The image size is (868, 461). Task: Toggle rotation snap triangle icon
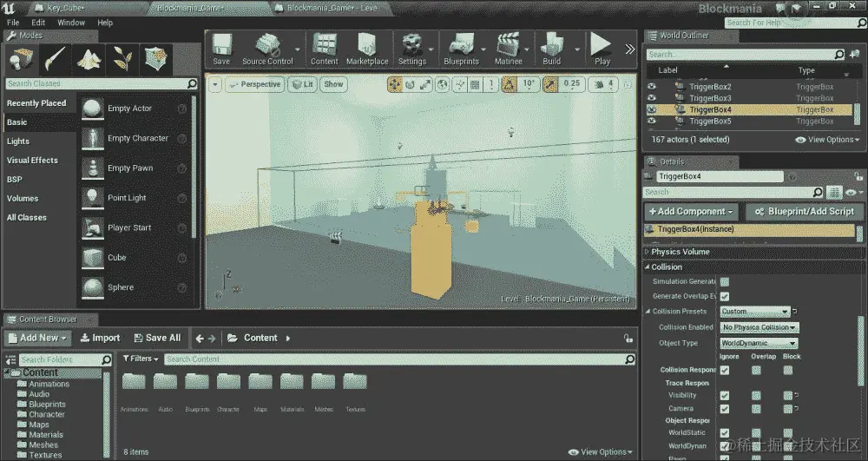point(510,84)
